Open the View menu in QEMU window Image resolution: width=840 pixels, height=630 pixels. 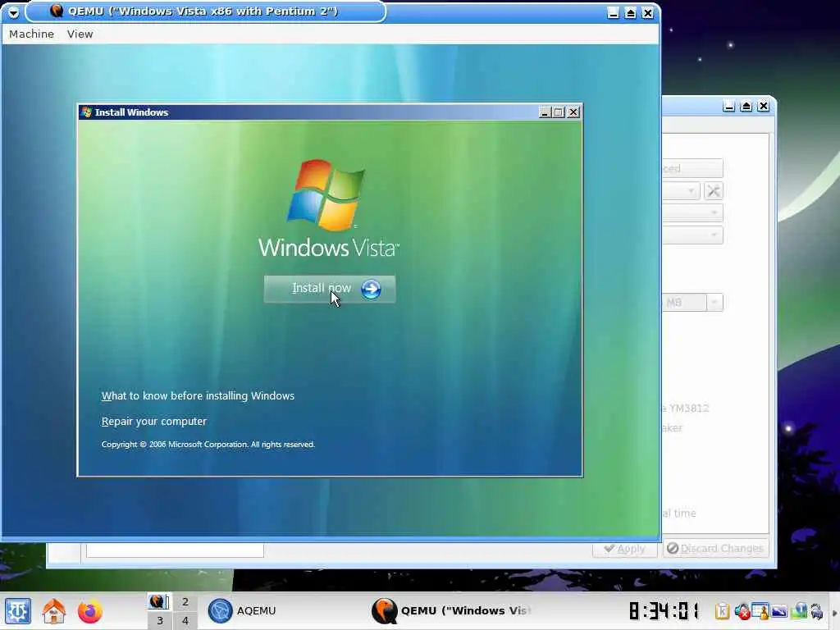coord(80,34)
